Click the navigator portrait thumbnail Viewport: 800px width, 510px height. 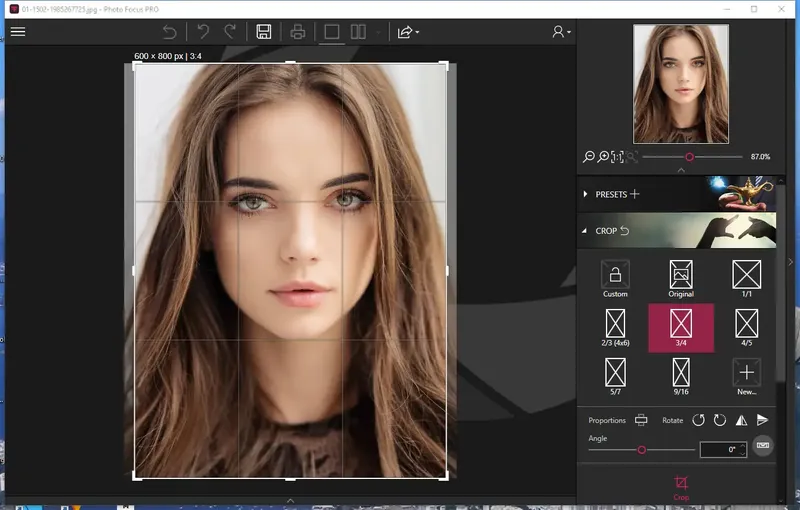tap(681, 84)
